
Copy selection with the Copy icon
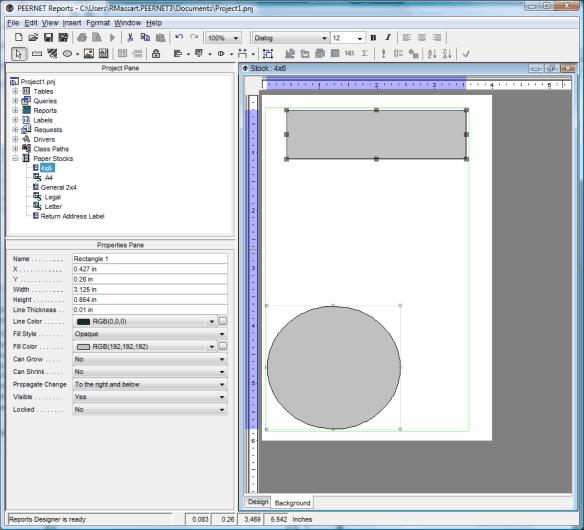[145, 37]
